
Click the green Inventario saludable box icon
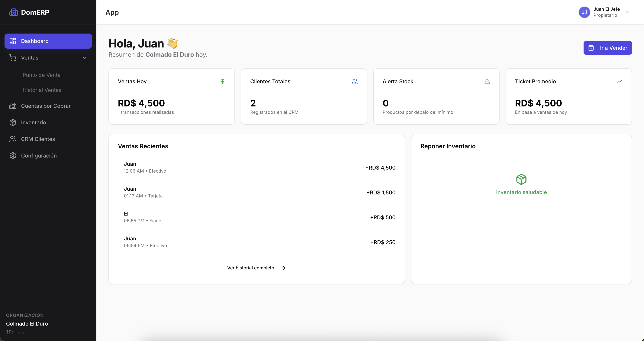pyautogui.click(x=521, y=179)
